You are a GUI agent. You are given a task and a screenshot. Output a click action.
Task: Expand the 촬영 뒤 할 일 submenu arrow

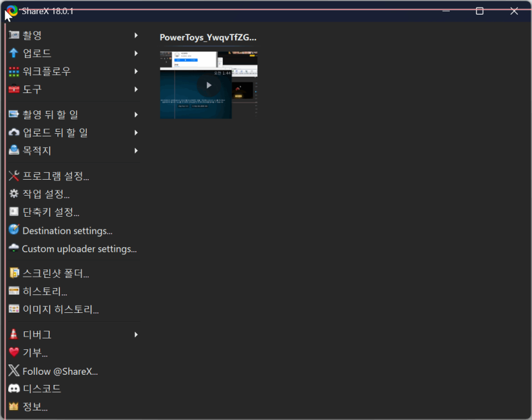click(x=136, y=115)
